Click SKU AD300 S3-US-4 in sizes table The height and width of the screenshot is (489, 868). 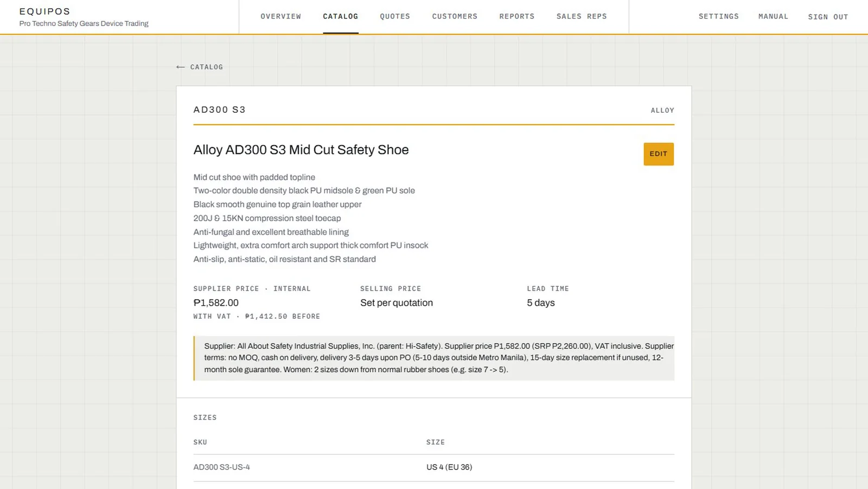[x=222, y=467]
